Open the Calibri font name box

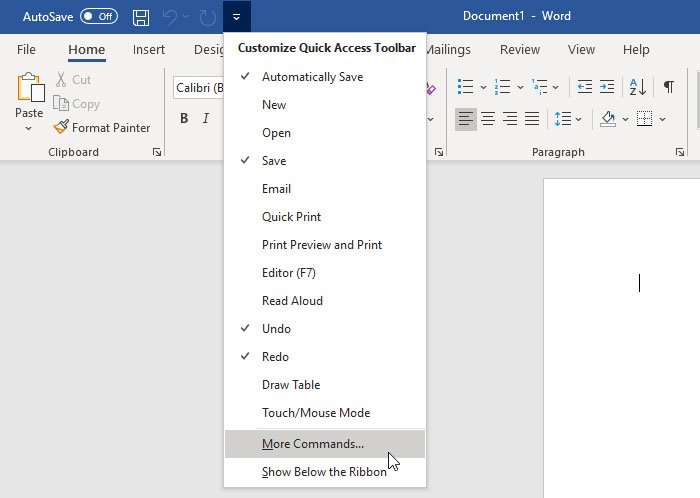pyautogui.click(x=198, y=88)
